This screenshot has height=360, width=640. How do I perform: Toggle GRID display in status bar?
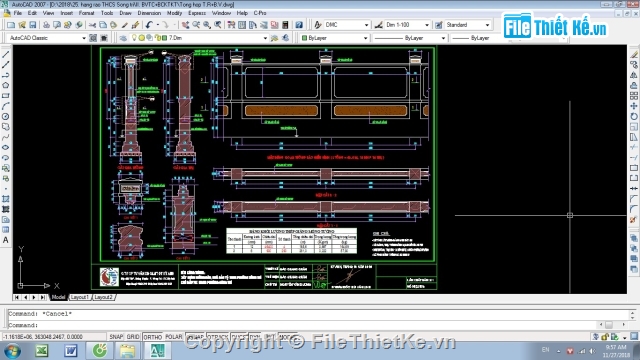[133, 337]
